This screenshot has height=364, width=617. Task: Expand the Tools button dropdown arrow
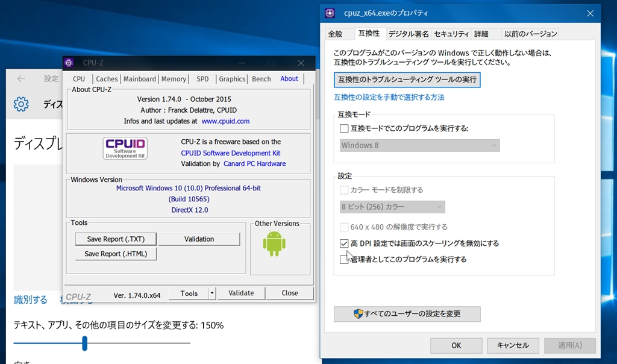pyautogui.click(x=212, y=293)
